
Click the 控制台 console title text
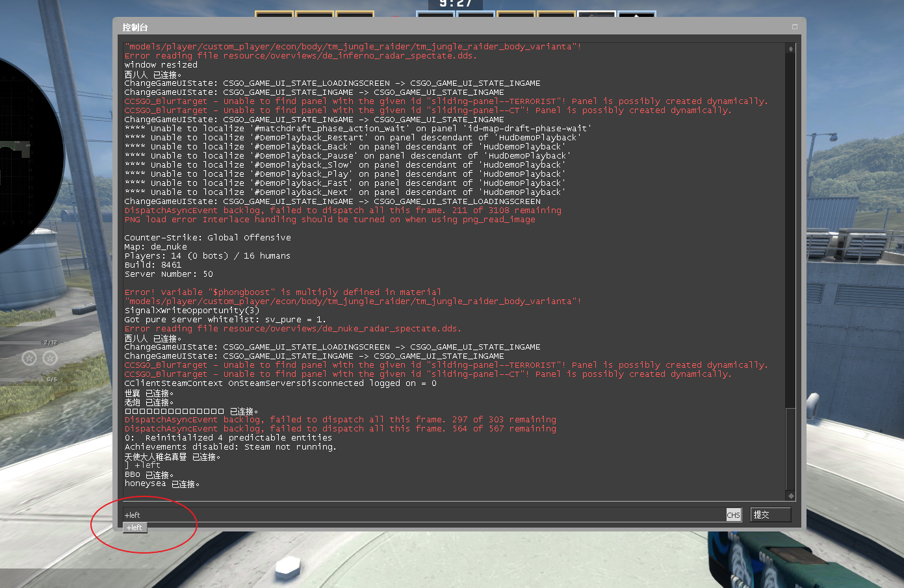click(135, 27)
